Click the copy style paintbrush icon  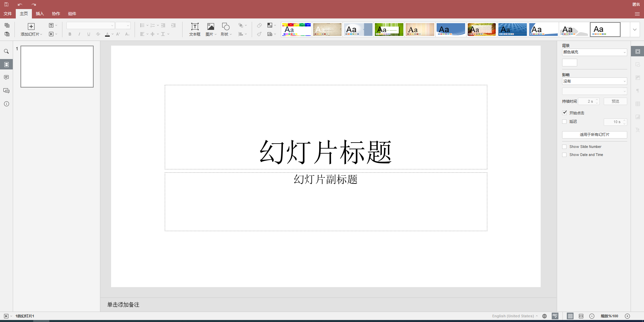[259, 34]
